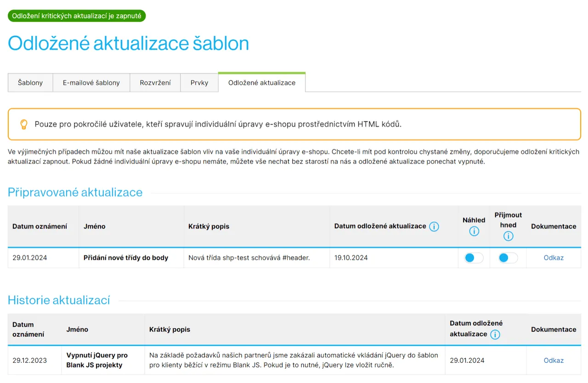
Task: Open the Šablony tab
Action: coord(30,83)
